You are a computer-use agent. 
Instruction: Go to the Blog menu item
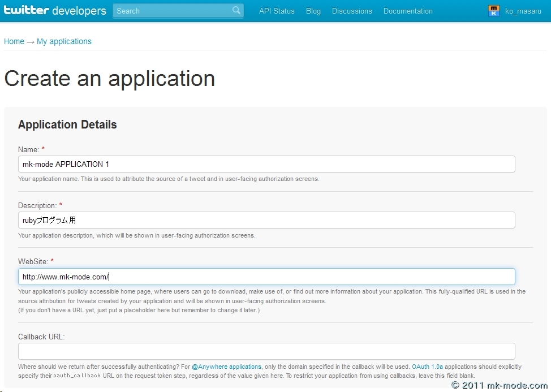click(313, 11)
